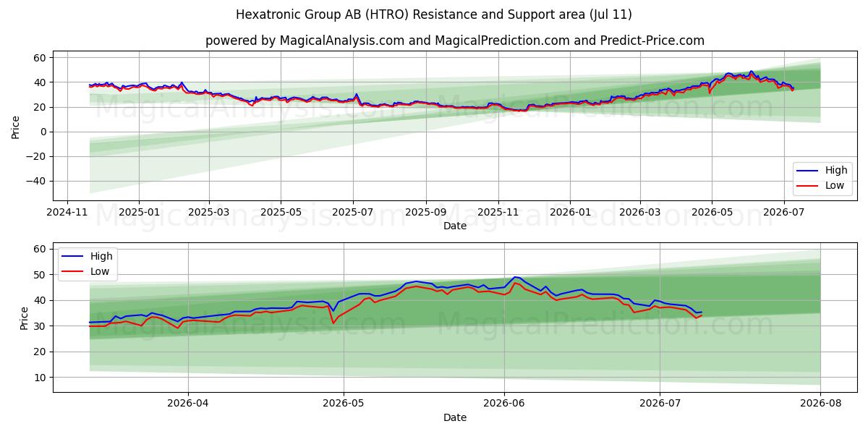The width and height of the screenshot is (868, 434).
Task: Click the 'Date' x-axis label of upper chart
Action: point(455,226)
